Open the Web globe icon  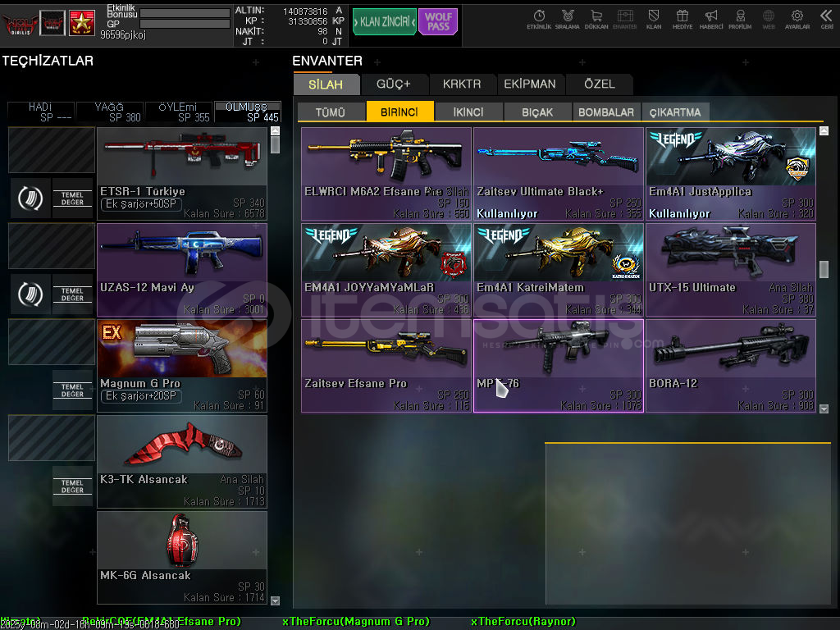(x=768, y=20)
